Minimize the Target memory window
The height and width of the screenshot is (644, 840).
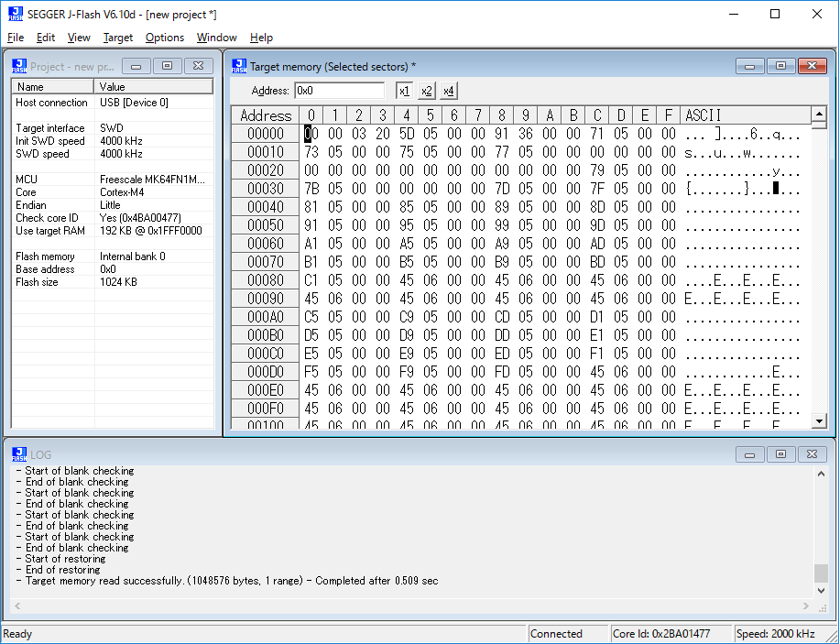[x=750, y=66]
